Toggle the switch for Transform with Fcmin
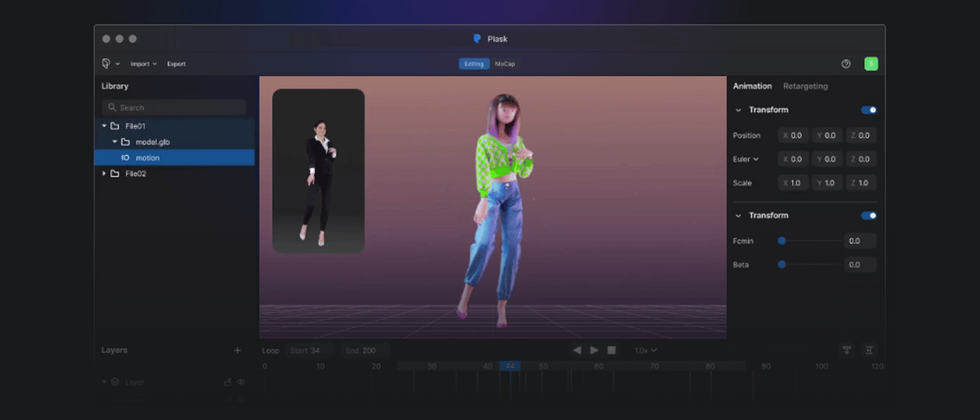This screenshot has height=420, width=980. click(869, 215)
